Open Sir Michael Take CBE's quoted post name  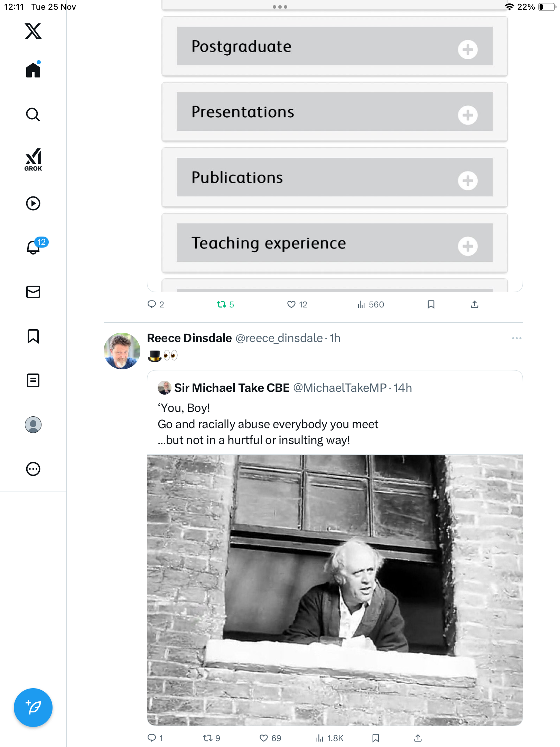(232, 388)
